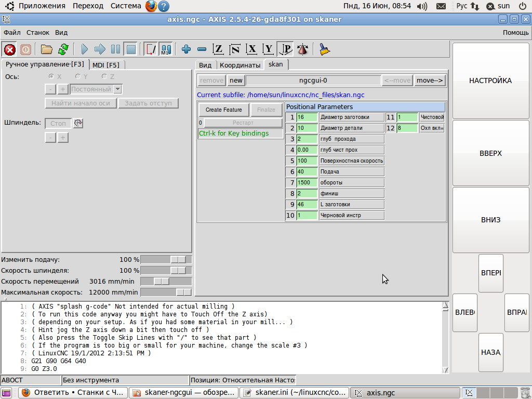Image resolution: width=532 pixels, height=399 pixels.
Task: Switch to the Координаты tab
Action: 240,65
